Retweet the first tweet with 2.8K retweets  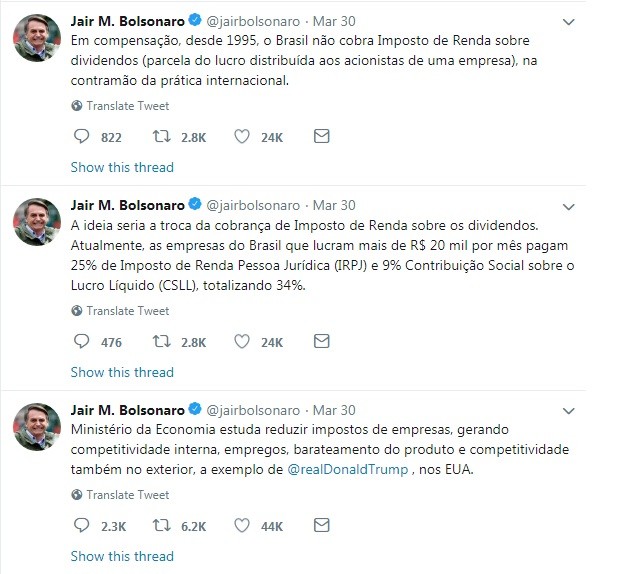click(160, 136)
